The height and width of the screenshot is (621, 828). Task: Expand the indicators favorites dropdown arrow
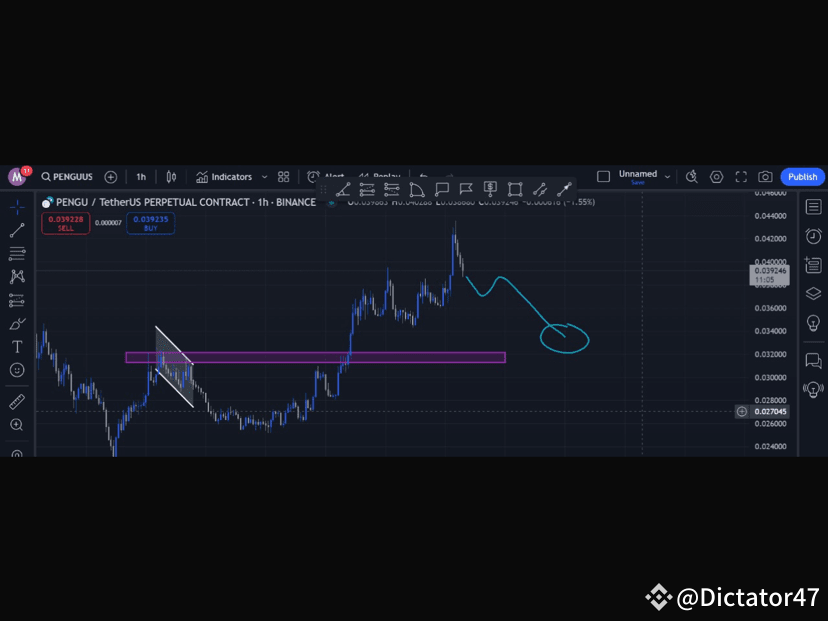point(265,177)
